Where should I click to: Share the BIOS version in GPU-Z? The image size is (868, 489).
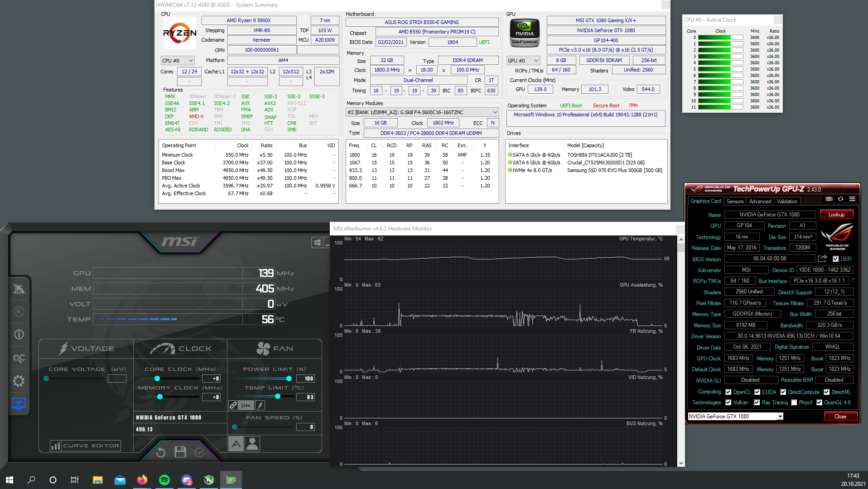(823, 259)
